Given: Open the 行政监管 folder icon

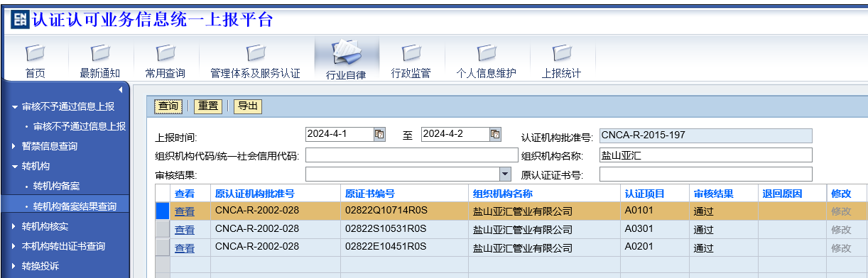Looking at the screenshot, I should (x=411, y=54).
